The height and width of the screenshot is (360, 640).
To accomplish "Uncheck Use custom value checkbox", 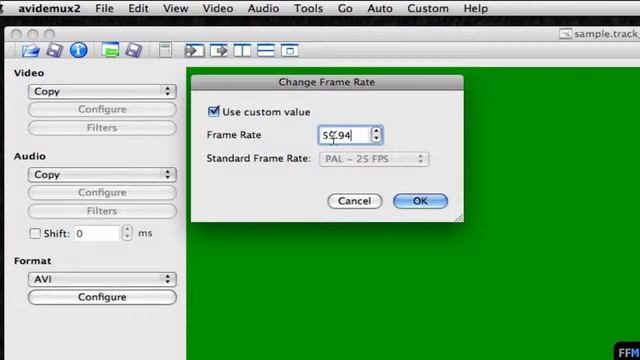I will [213, 111].
